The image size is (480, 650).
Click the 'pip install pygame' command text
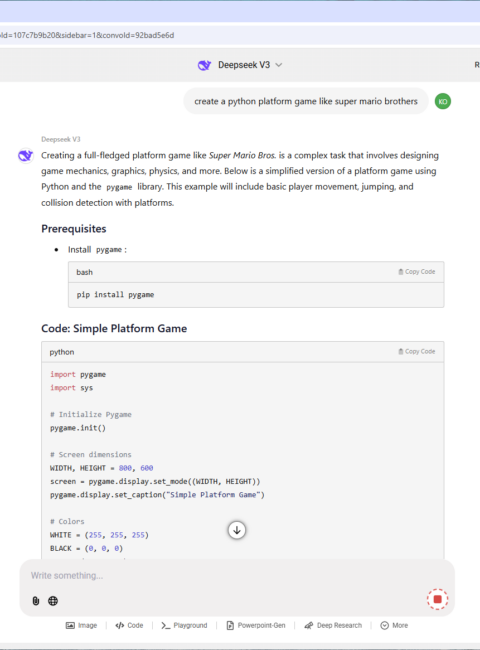coord(115,295)
